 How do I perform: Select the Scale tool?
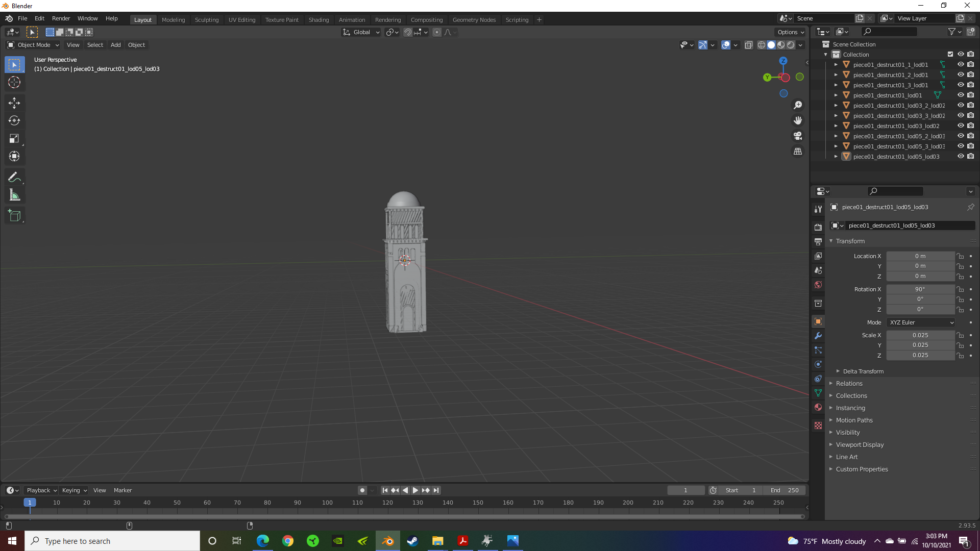click(x=14, y=139)
